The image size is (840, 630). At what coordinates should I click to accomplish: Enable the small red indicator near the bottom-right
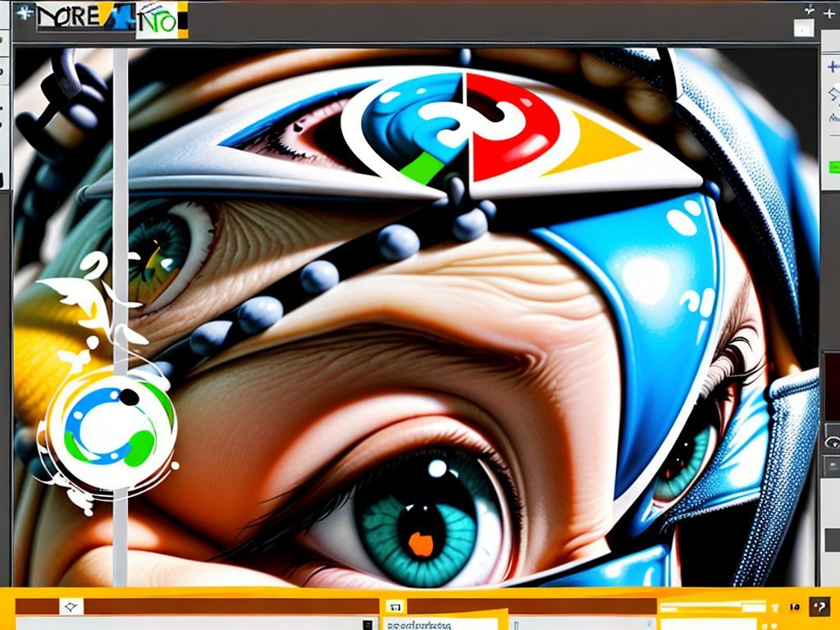pos(794,607)
